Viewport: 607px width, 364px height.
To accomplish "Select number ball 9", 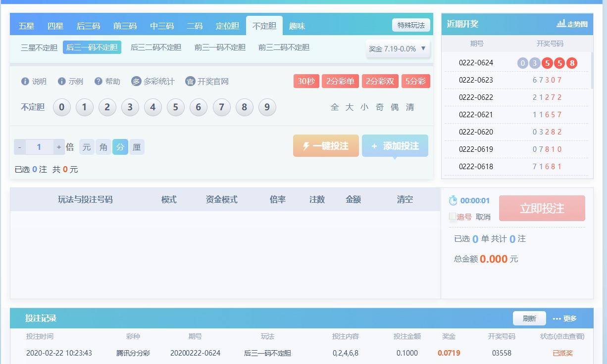I will coord(267,107).
